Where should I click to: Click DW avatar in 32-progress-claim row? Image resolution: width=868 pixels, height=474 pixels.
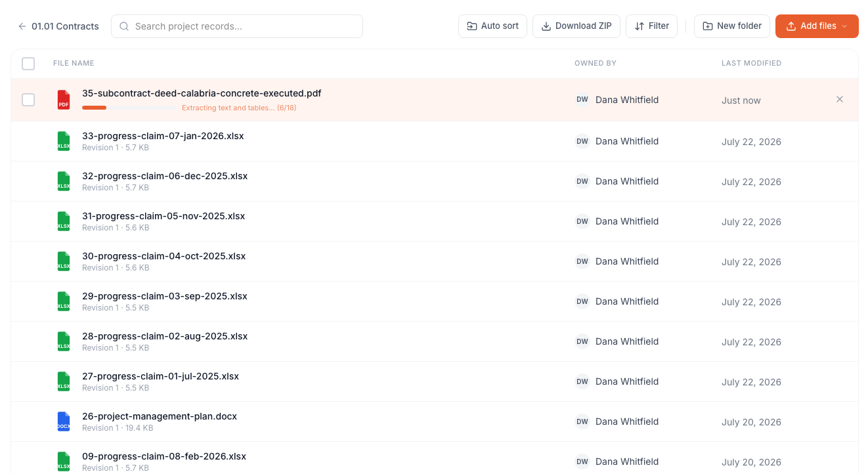[582, 181]
